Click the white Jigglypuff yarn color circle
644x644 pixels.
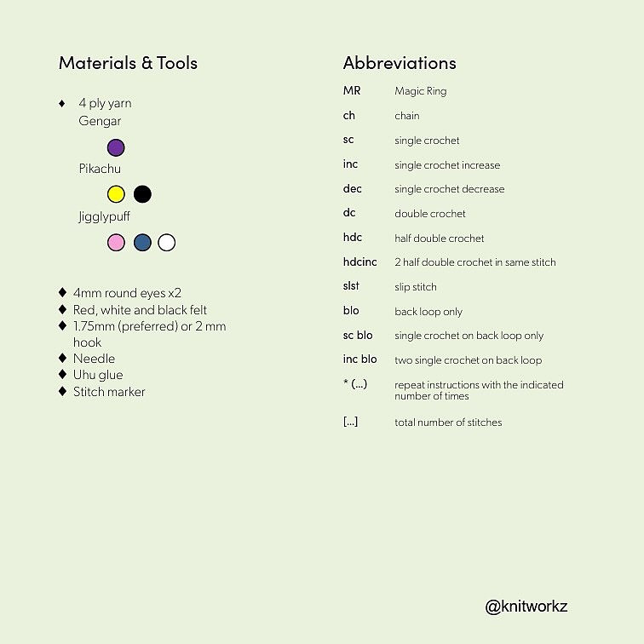(x=167, y=243)
